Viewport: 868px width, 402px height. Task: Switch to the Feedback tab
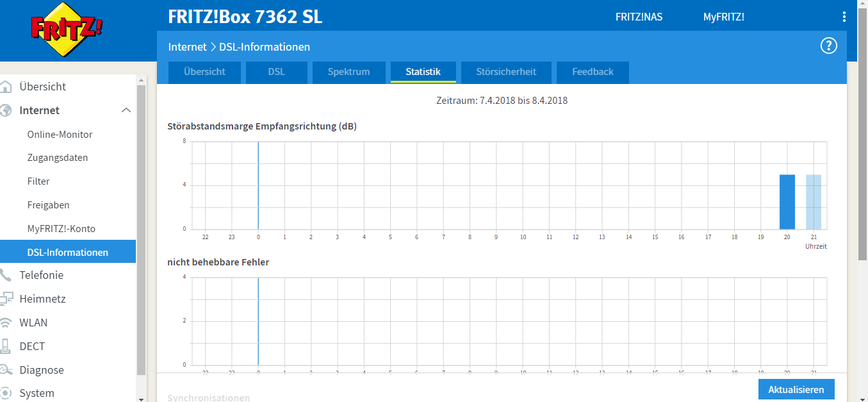593,72
